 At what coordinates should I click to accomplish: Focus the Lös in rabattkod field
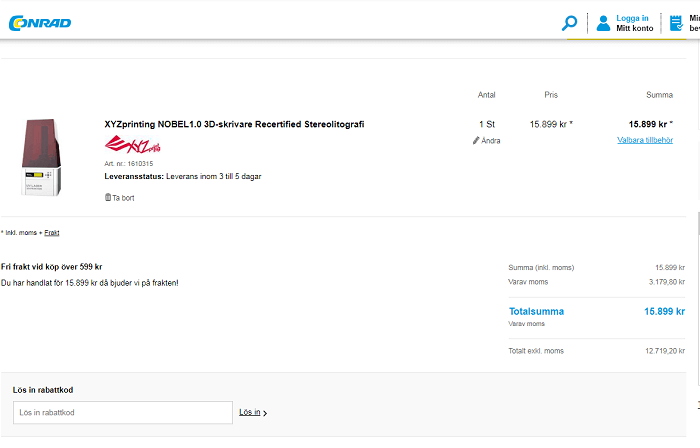(123, 412)
